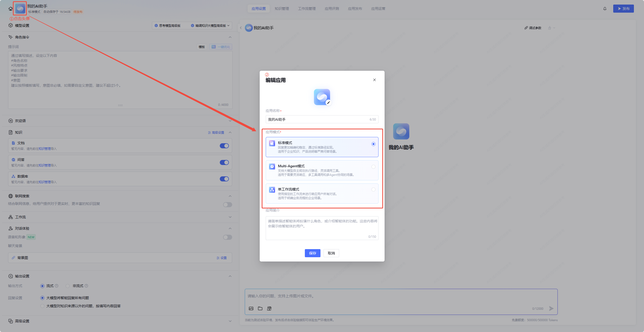This screenshot has height=332, width=644.
Task: Open the 应用评测 tab
Action: tap(332, 9)
